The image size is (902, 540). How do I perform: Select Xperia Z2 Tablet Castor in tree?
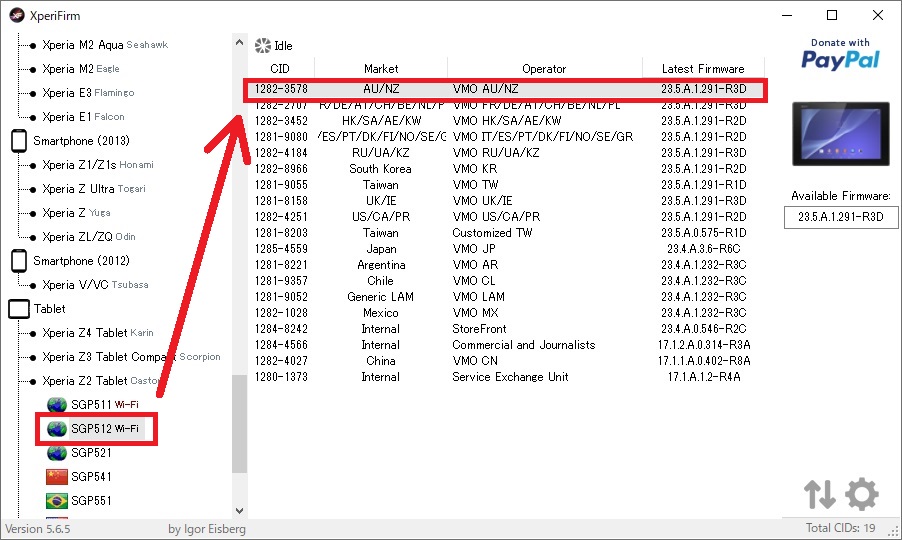(x=100, y=381)
